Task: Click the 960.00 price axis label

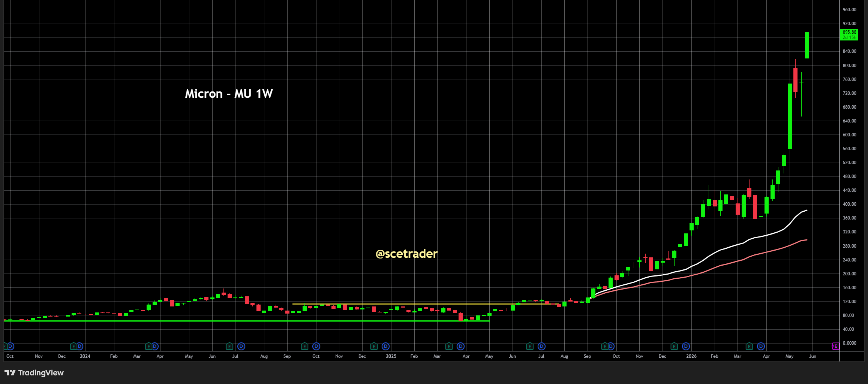Action: [x=849, y=10]
